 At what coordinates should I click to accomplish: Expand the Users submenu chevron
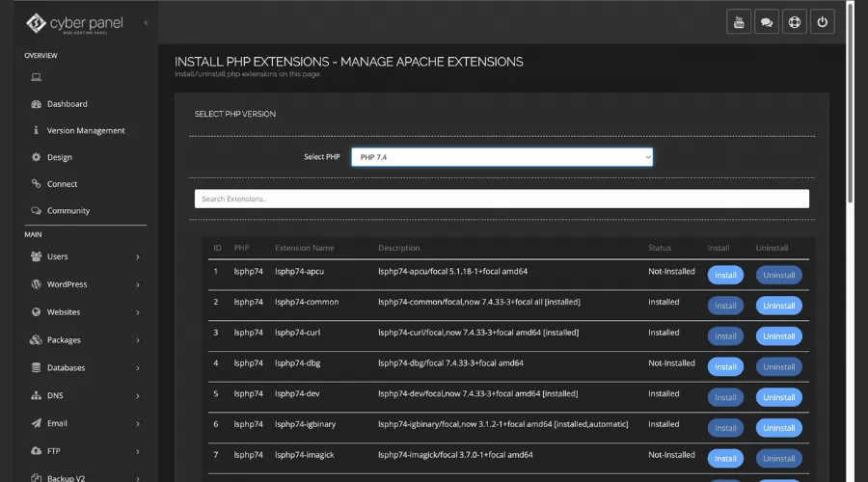[x=138, y=256]
